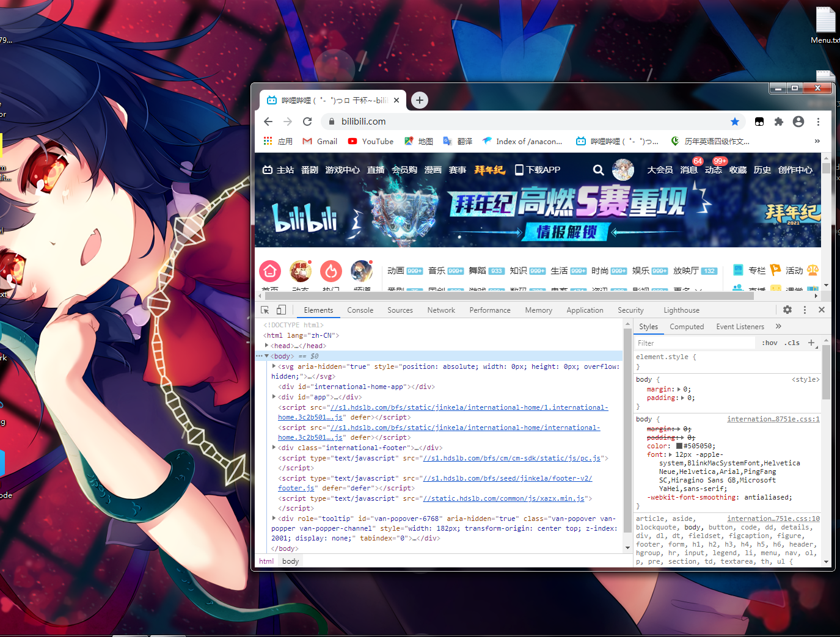Screen dimensions: 840x637
Task: Open 消息 messages with 64 badge
Action: coord(689,170)
